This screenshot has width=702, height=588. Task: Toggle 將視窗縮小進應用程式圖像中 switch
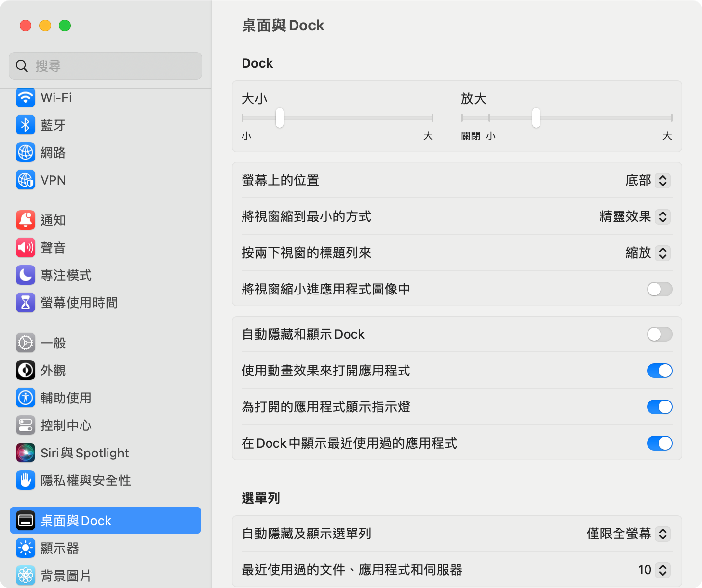(x=659, y=289)
